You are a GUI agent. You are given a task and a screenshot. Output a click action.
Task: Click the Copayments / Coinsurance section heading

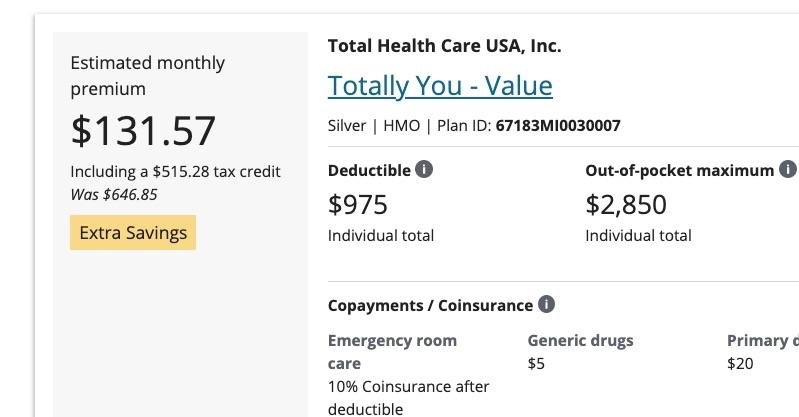[x=430, y=305]
